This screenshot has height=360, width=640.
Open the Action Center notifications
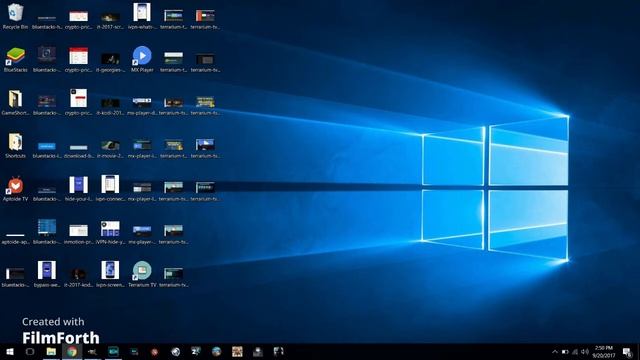coord(627,351)
